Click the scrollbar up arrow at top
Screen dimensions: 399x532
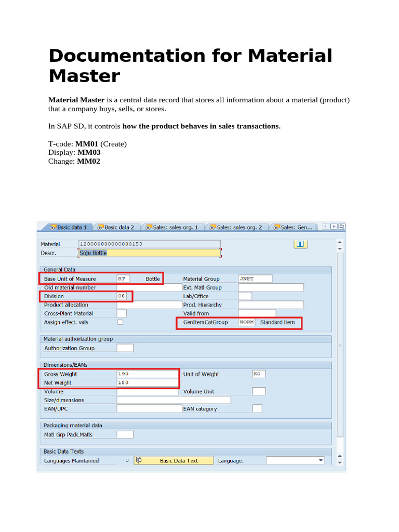coord(340,242)
